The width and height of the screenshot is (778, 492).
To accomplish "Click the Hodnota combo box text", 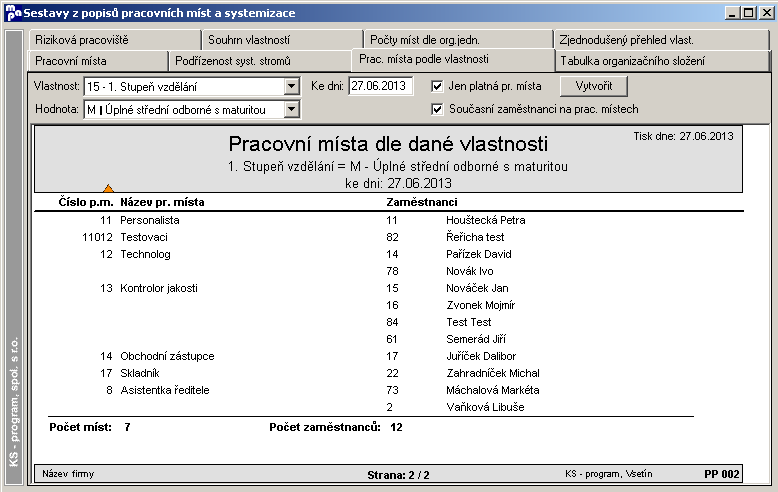I will coord(185,109).
